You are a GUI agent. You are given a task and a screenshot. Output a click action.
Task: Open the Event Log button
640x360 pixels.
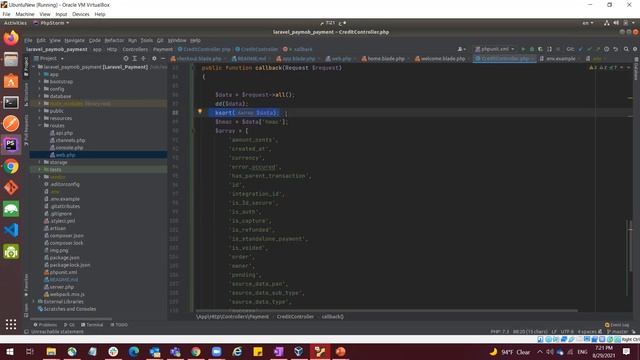coord(617,325)
